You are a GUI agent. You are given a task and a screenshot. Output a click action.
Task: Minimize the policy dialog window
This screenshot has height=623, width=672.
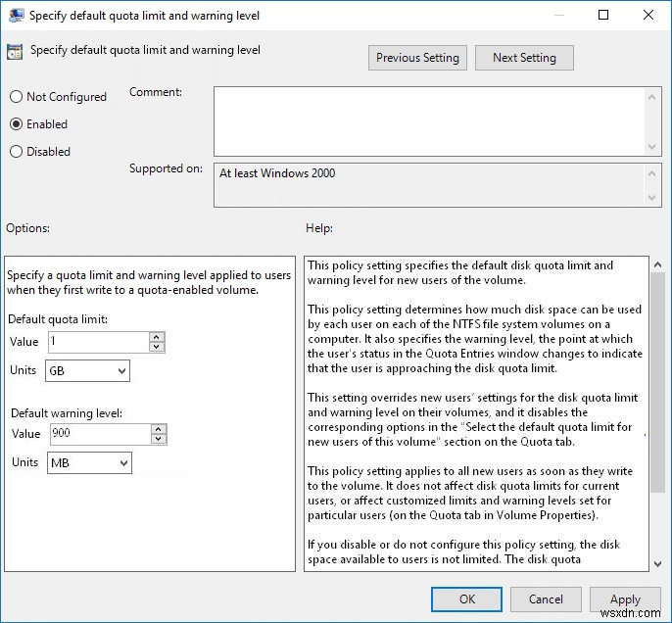pos(558,15)
